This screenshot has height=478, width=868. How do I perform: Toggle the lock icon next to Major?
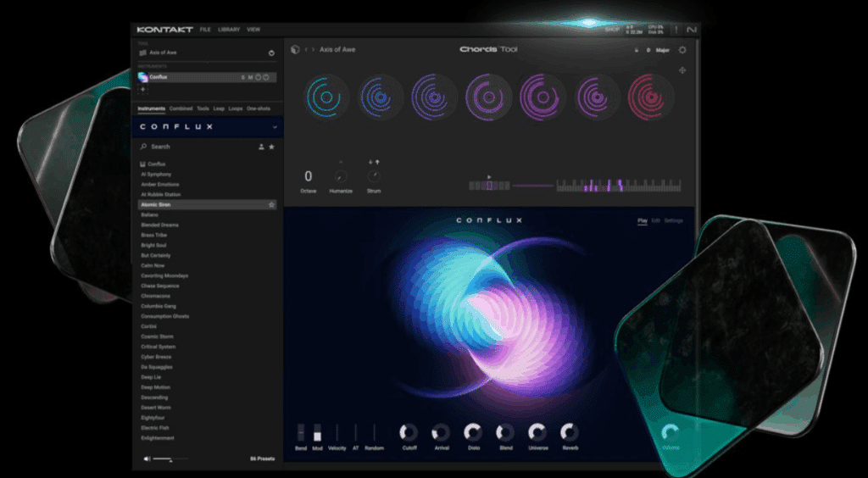click(636, 50)
